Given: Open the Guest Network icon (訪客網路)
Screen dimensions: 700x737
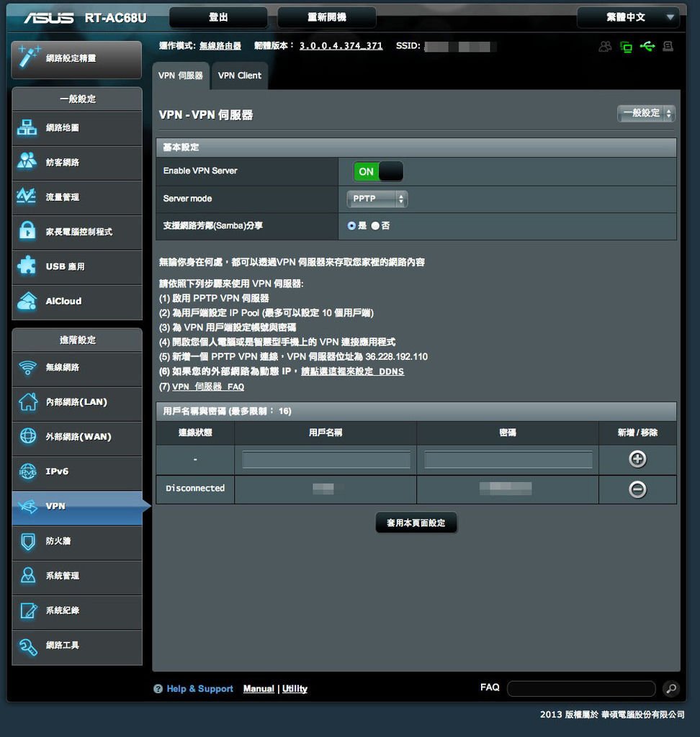Looking at the screenshot, I should pos(27,161).
